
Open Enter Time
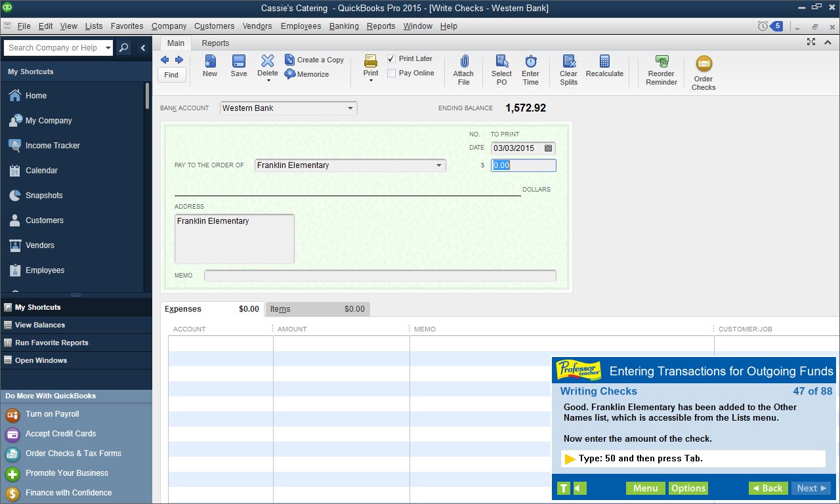(530, 69)
